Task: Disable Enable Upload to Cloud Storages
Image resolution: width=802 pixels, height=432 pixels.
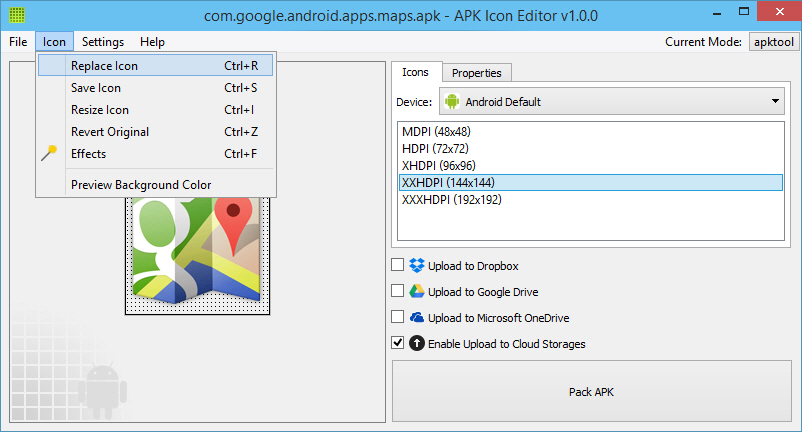Action: point(398,344)
